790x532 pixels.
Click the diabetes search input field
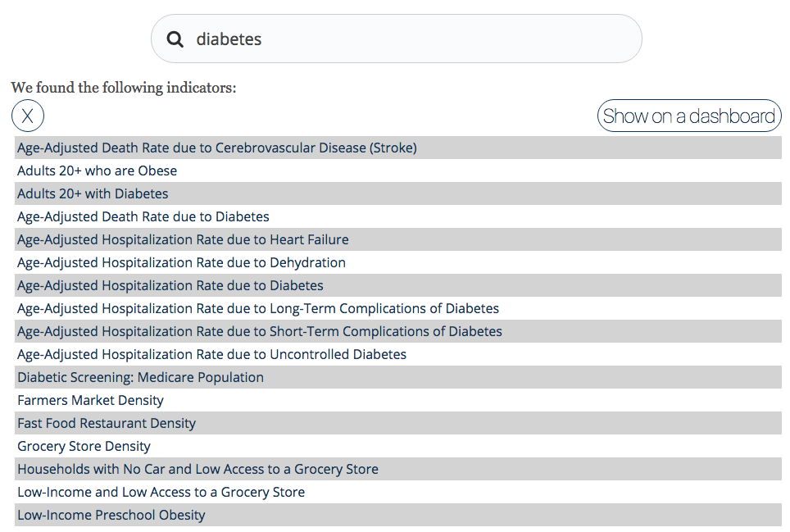pos(410,39)
